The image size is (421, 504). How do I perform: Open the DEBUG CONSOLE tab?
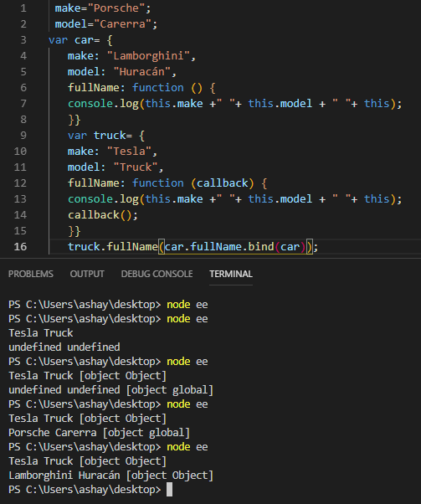[157, 274]
